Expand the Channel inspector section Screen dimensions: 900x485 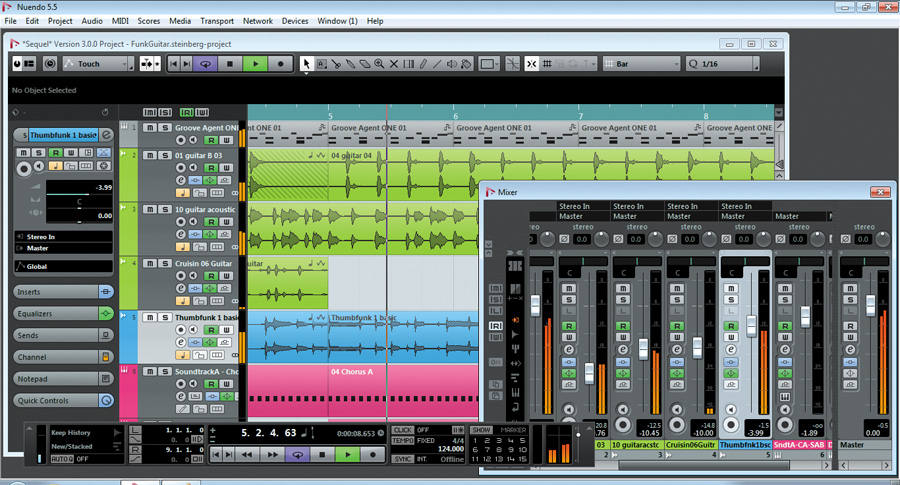[63, 357]
